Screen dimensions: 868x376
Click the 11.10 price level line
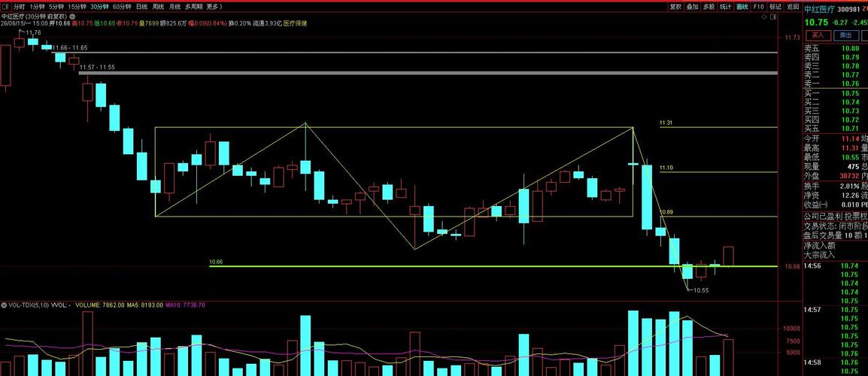pyautogui.click(x=718, y=171)
